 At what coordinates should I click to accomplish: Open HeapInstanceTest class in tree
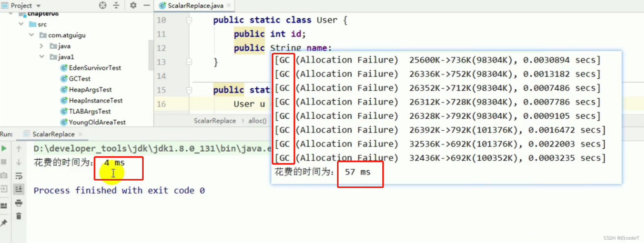[96, 101]
